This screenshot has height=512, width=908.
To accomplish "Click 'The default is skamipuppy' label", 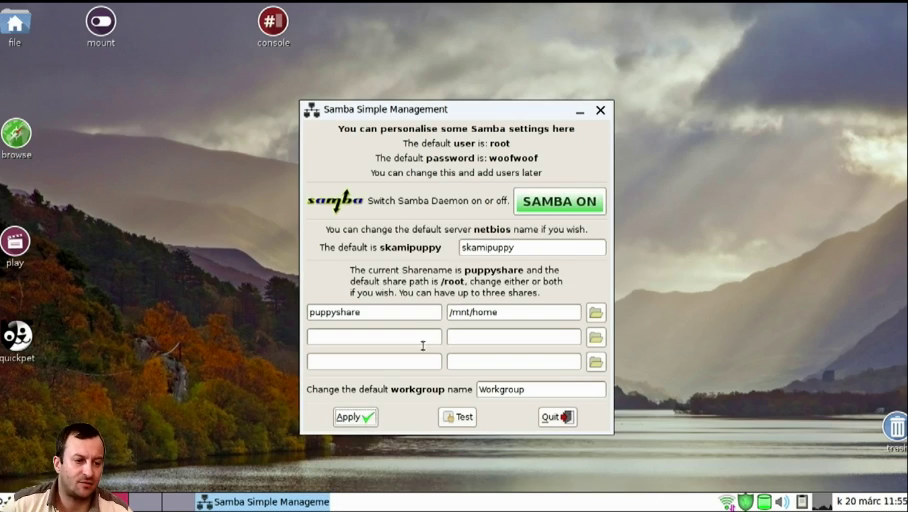I will [x=380, y=247].
